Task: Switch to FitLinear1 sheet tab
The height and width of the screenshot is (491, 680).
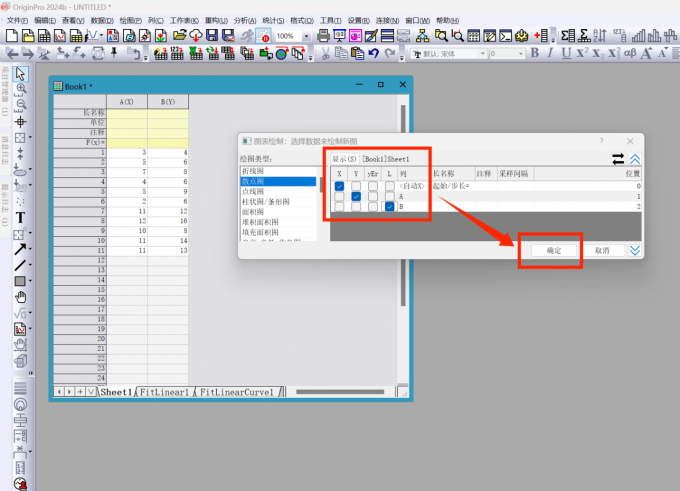Action: [164, 392]
